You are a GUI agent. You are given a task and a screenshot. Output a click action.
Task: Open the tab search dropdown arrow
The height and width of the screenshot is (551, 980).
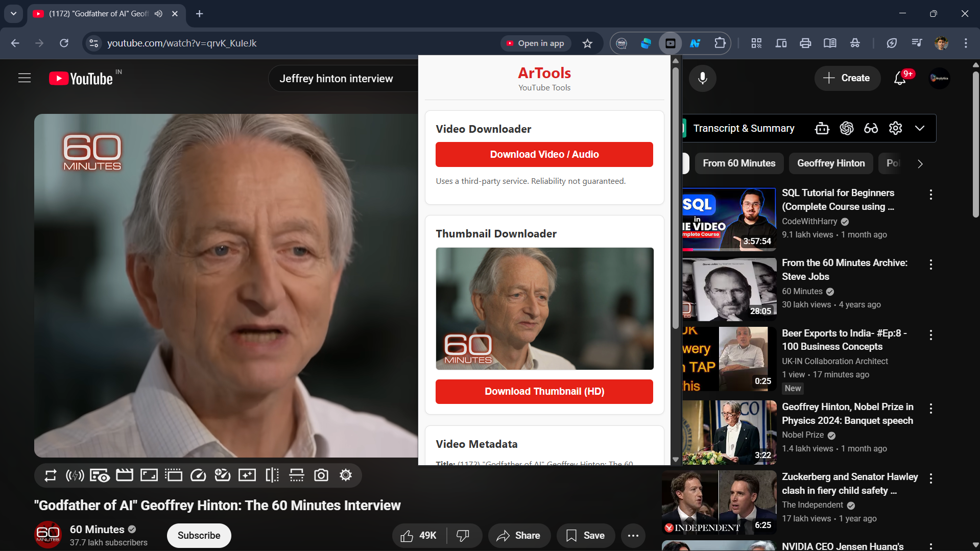click(x=14, y=14)
